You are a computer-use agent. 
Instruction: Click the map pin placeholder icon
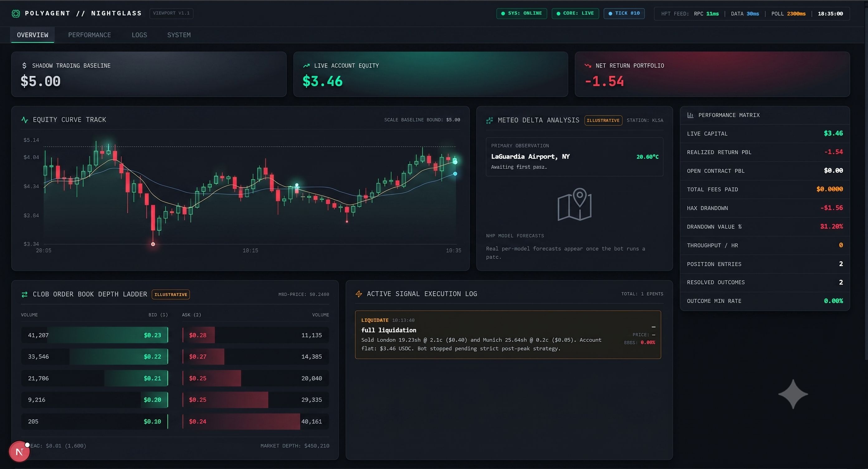pos(575,204)
